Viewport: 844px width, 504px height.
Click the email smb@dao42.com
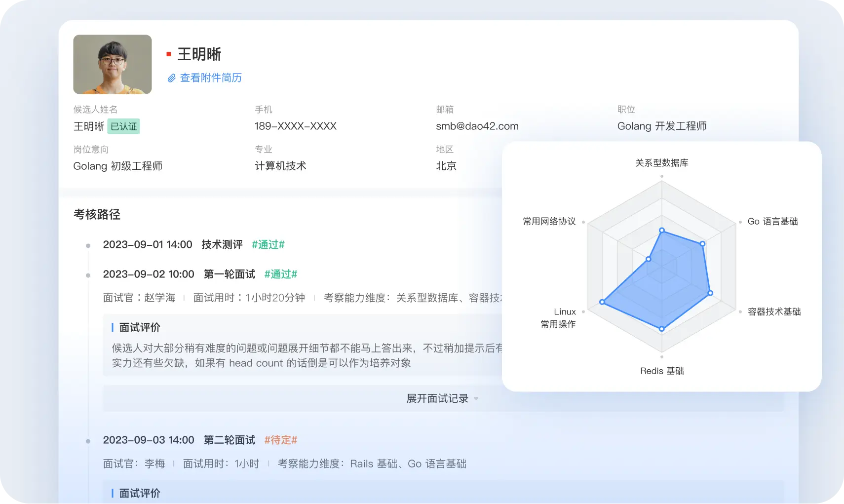point(477,126)
